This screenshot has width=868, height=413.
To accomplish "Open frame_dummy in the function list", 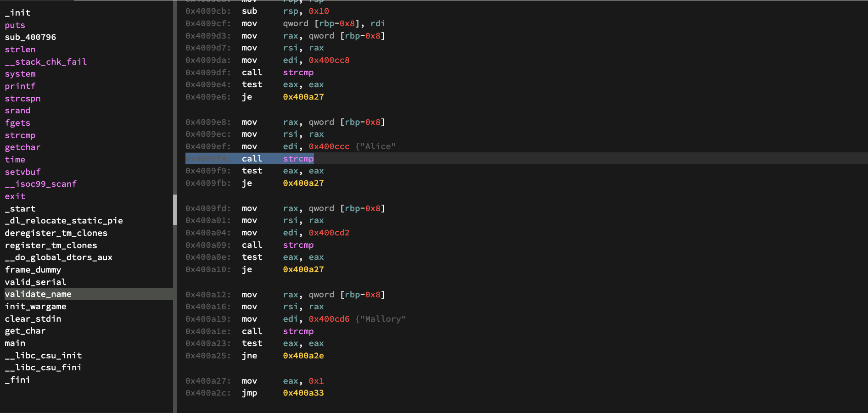I will tap(33, 270).
